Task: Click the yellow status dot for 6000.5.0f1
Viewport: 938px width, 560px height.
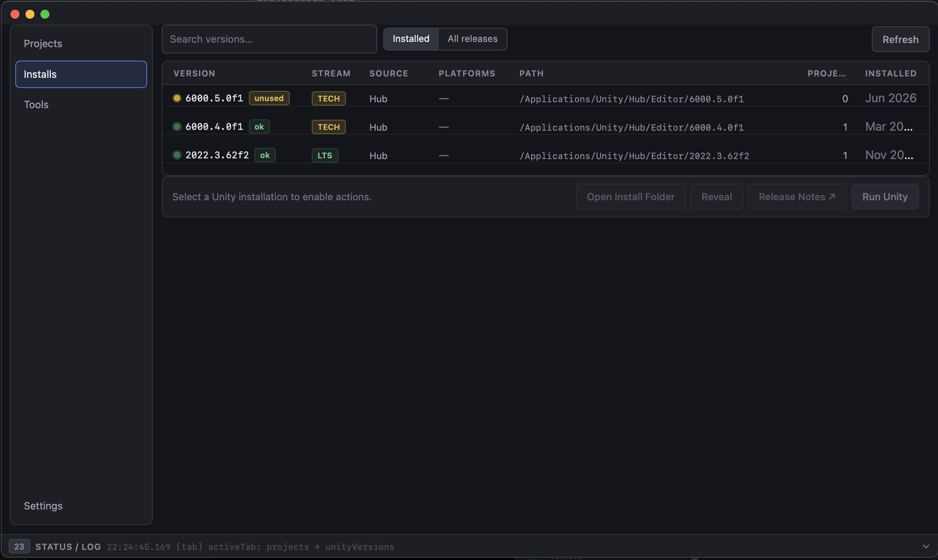Action: point(177,98)
